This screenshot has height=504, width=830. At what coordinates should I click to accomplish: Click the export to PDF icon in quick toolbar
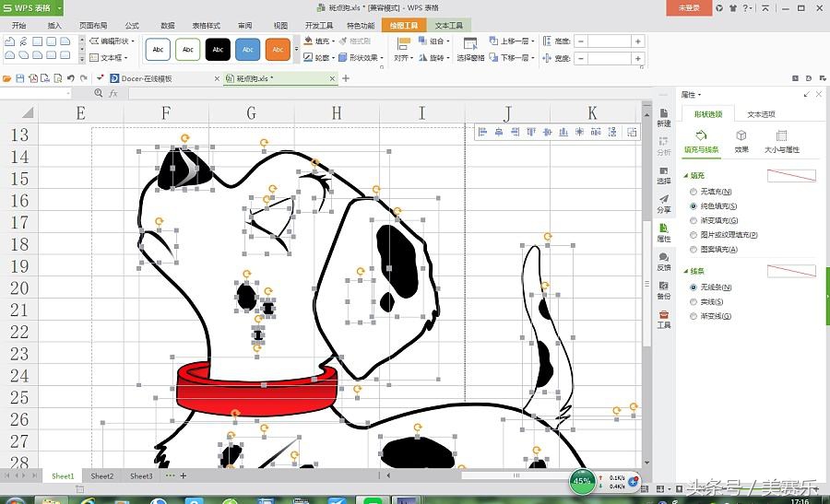coord(33,78)
